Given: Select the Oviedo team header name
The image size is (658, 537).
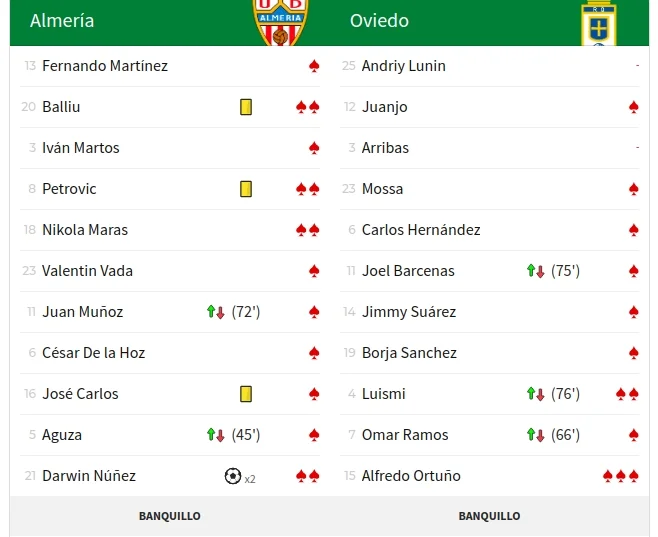Looking at the screenshot, I should click(x=379, y=21).
